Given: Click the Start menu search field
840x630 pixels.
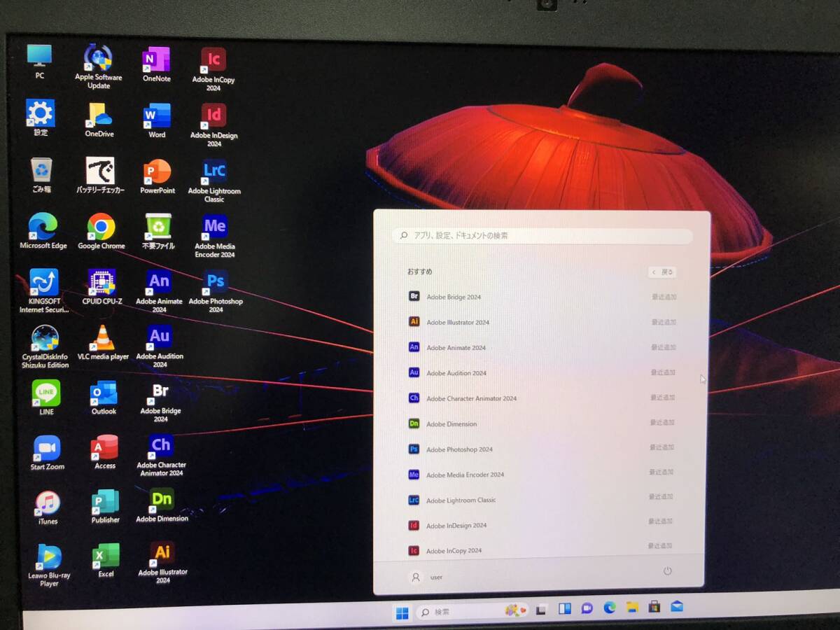Looking at the screenshot, I should 542,236.
